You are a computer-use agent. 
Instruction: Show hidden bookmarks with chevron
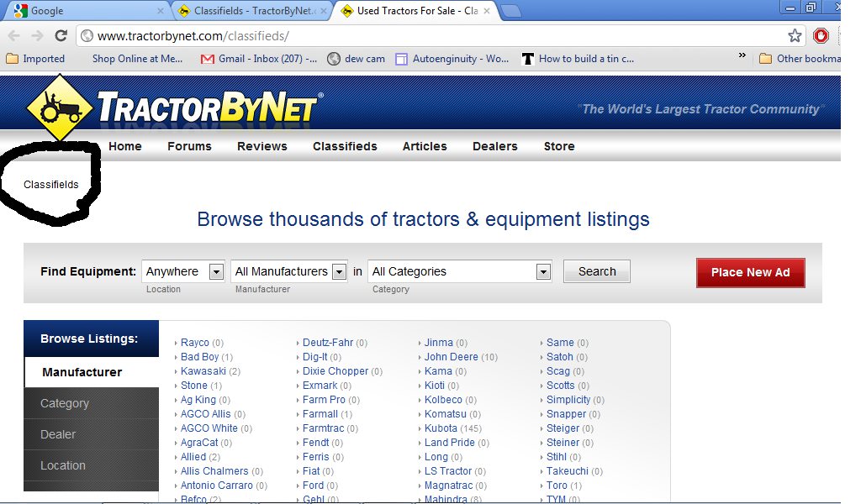[742, 55]
